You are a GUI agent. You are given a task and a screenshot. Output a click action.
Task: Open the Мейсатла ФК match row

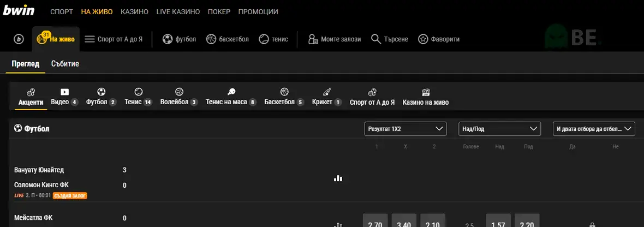[x=33, y=218]
